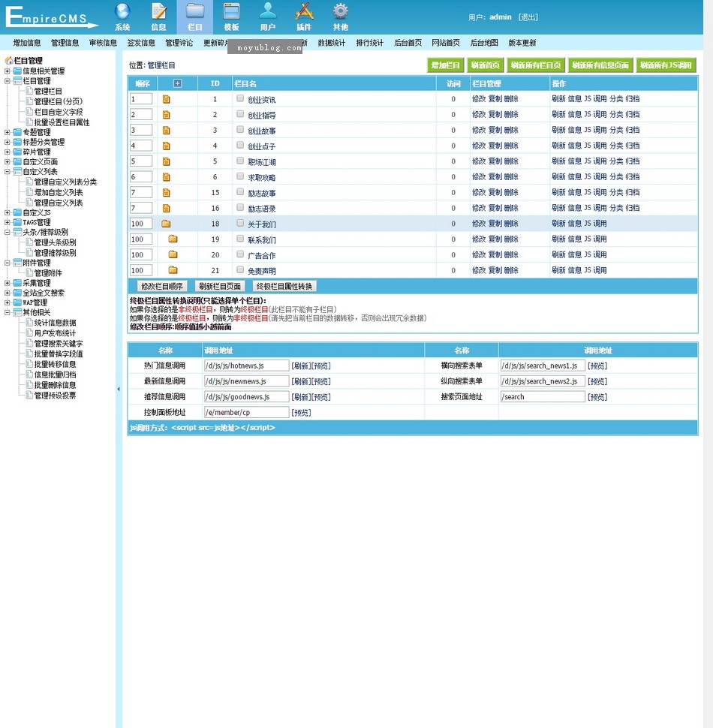Click the 修改栏目顺序 button
The width and height of the screenshot is (713, 728).
click(x=162, y=286)
